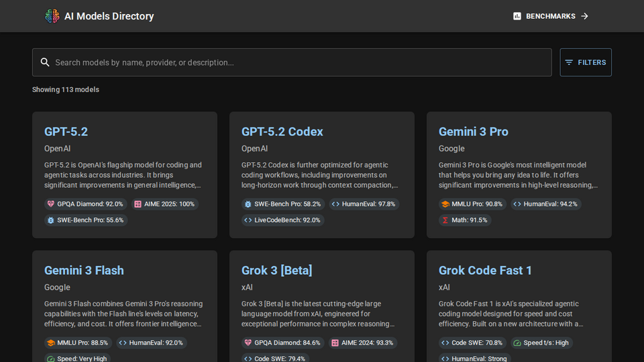Click speedometer icon on Speed Very High chip

pyautogui.click(x=51, y=359)
